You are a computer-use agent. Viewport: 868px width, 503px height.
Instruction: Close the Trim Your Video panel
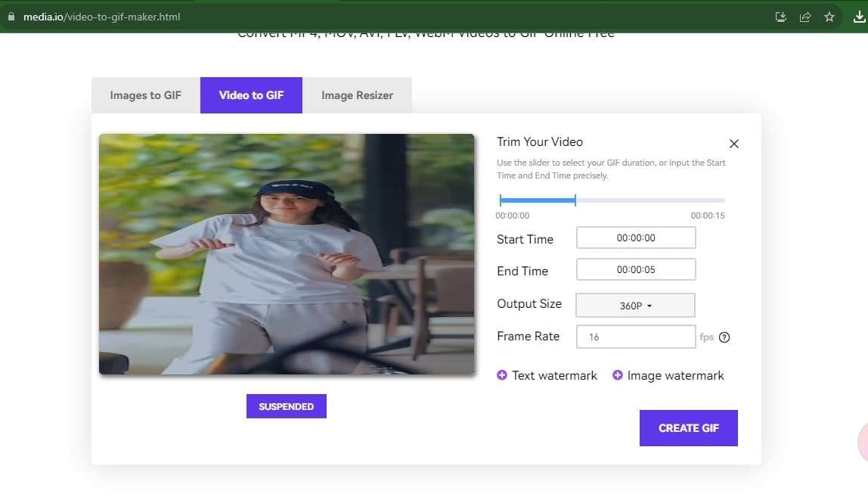pos(733,144)
